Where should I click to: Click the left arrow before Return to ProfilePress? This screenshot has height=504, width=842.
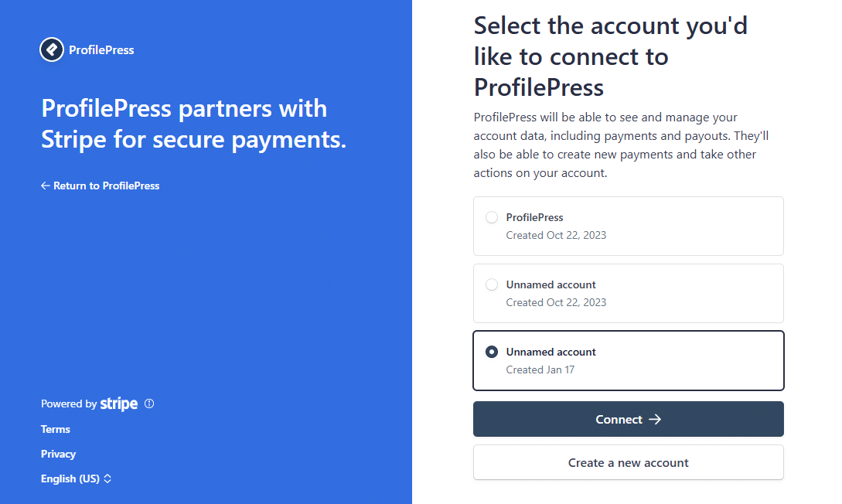coord(46,186)
